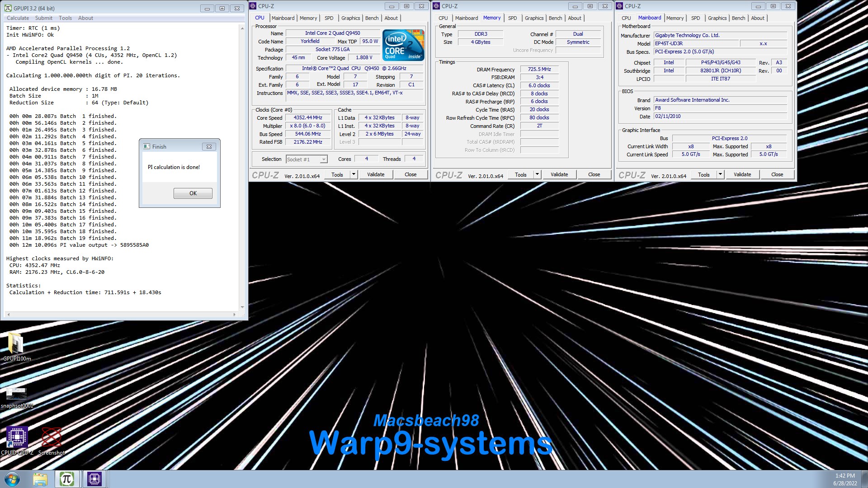Click the Core Speed value 4352.44 MHz
The image size is (868, 488).
pos(308,117)
